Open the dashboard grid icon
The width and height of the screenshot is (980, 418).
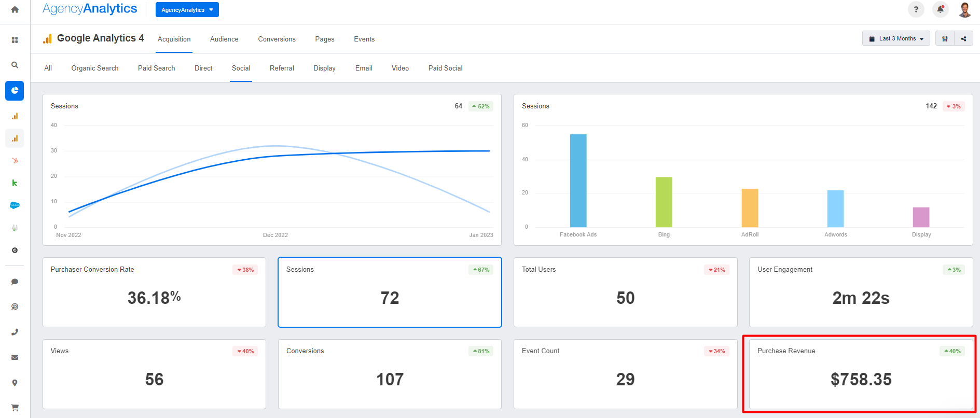15,40
